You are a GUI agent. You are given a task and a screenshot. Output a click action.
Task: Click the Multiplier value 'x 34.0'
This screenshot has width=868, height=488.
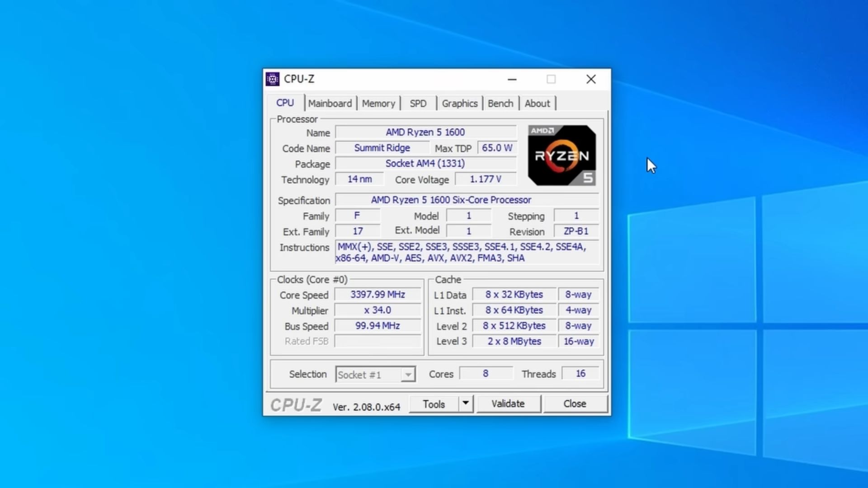tap(377, 310)
